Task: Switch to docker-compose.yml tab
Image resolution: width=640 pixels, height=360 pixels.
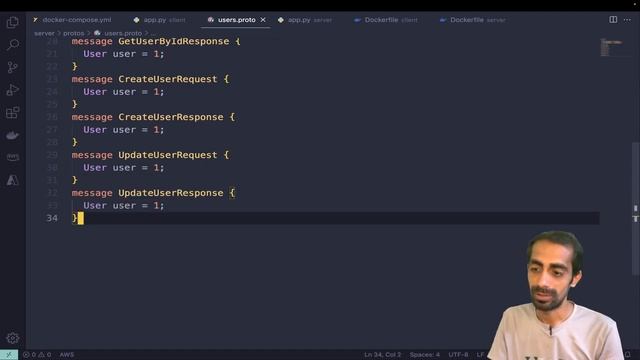Action: click(72, 20)
